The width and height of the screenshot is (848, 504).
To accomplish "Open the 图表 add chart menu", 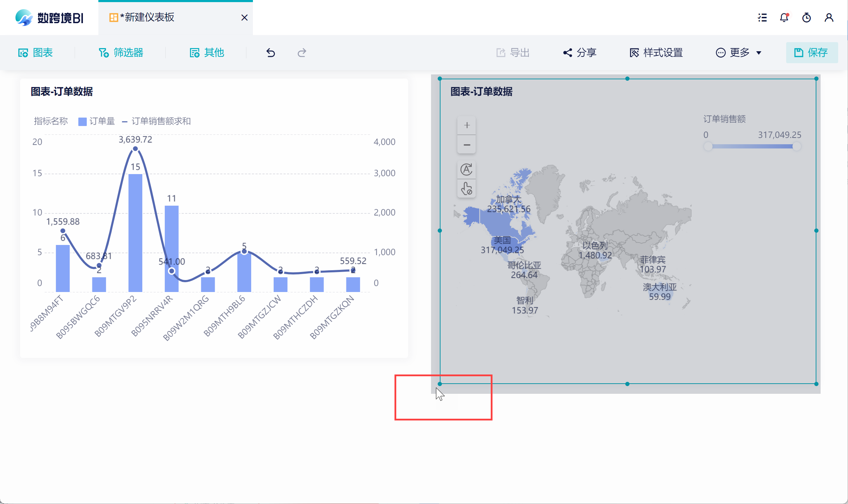I will pyautogui.click(x=35, y=53).
